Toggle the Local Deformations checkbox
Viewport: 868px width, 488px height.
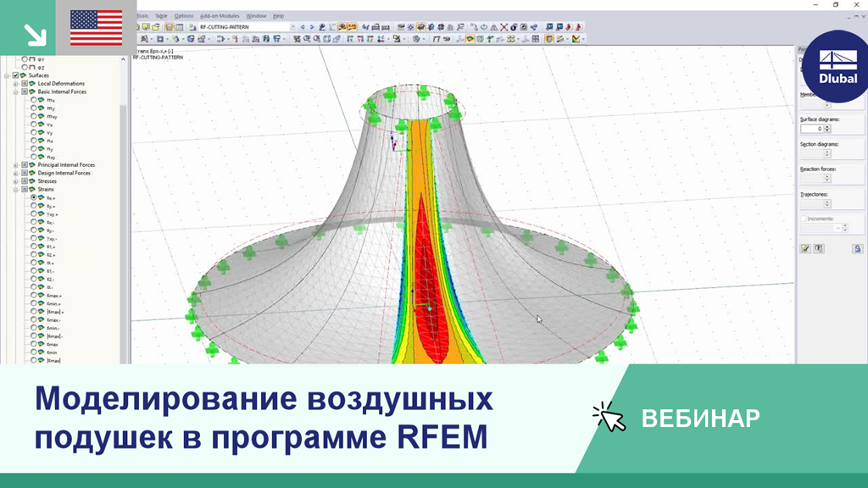click(x=25, y=84)
